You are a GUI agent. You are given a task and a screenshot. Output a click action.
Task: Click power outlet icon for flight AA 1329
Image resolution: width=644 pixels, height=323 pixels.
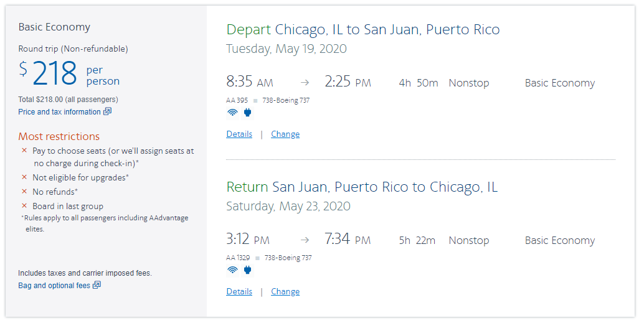pyautogui.click(x=247, y=270)
